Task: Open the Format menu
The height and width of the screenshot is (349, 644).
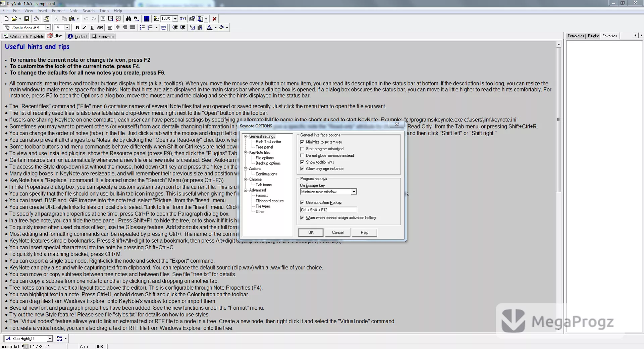Action: coord(58,11)
